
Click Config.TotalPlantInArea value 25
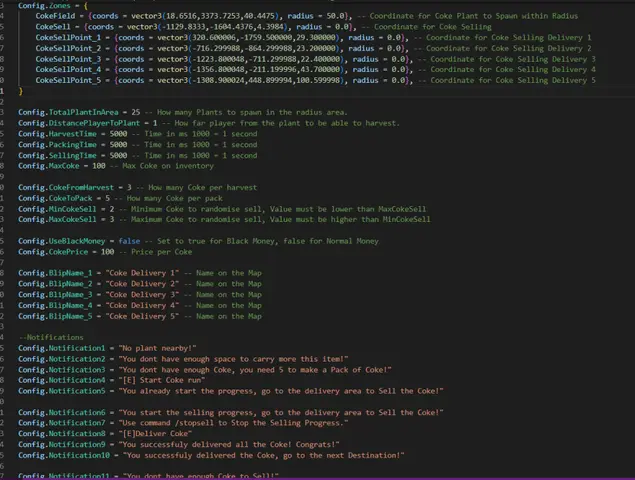pos(136,112)
